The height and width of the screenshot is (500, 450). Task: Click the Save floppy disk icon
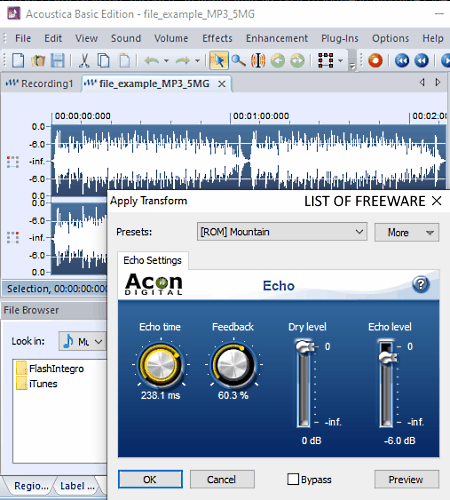point(57,61)
